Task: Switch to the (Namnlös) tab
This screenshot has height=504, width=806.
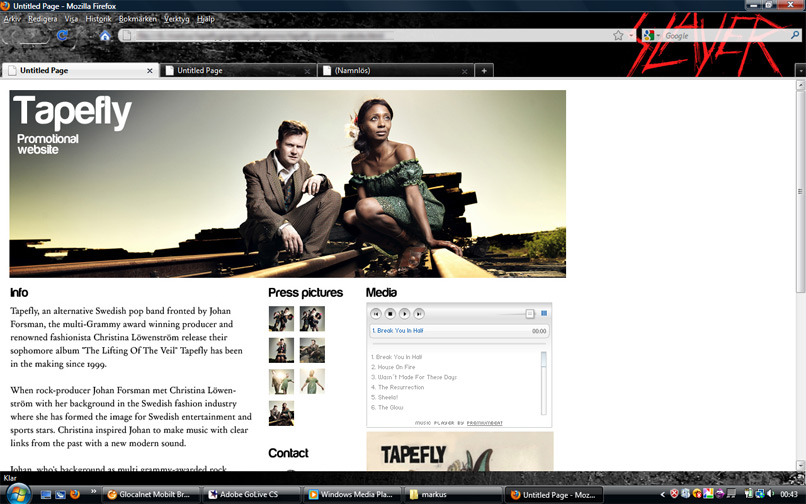Action: (x=396, y=70)
